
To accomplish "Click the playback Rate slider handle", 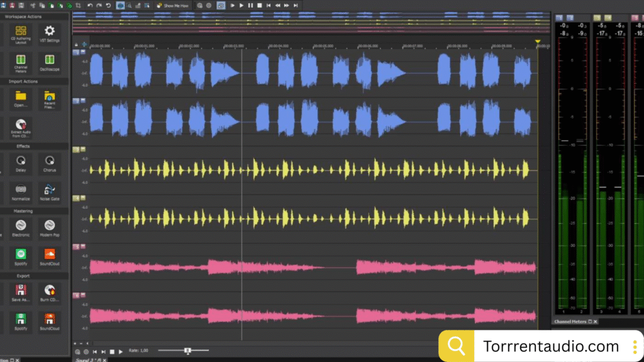I will pyautogui.click(x=187, y=351).
